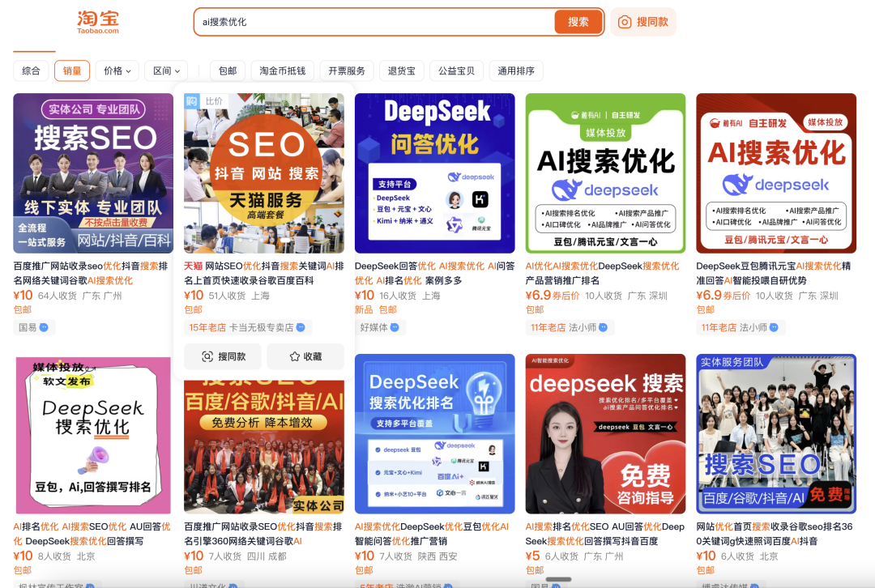
Task: Click ¥6.9 券后价 on green AI搜索优化 item
Action: click(x=553, y=296)
